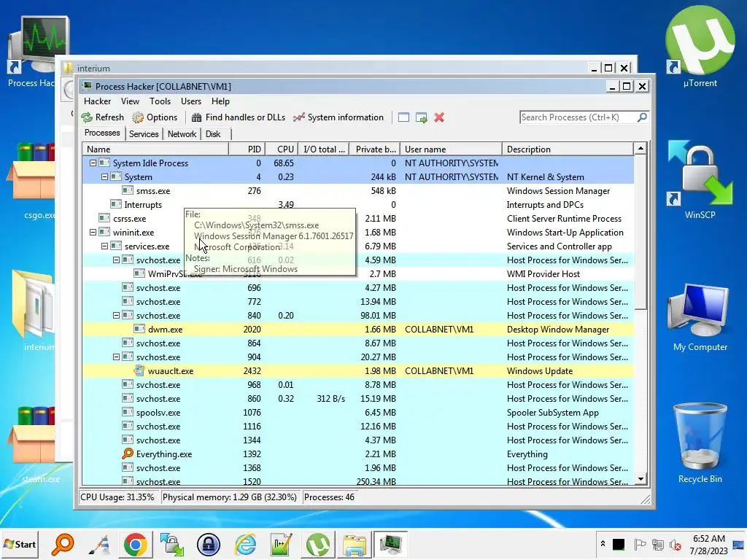Open Options from the toolbar

click(x=155, y=117)
